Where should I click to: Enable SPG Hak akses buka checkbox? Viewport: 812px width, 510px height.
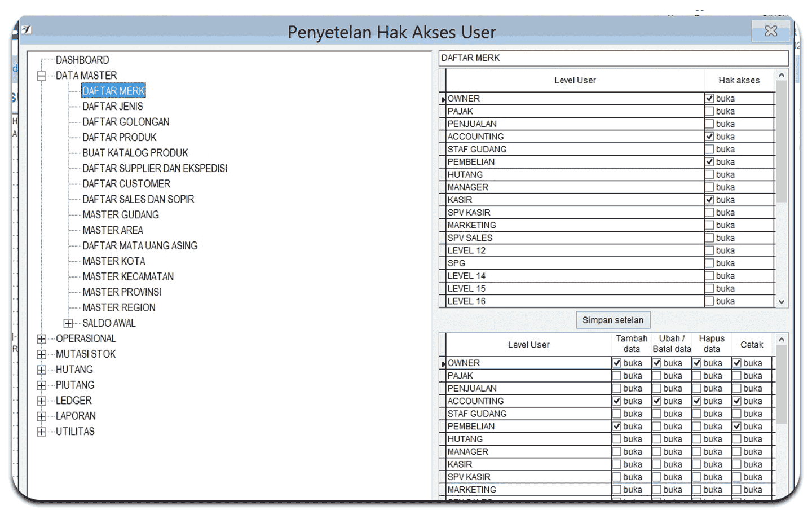709,263
